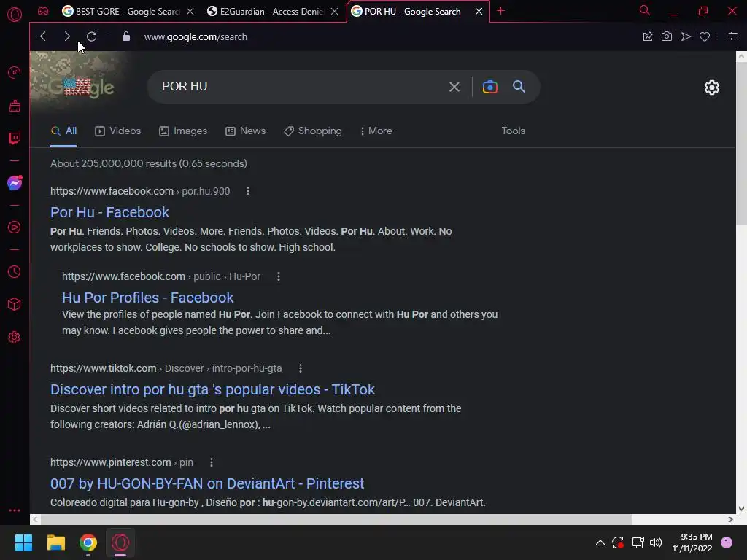Click the network display tray icon

pyautogui.click(x=638, y=542)
